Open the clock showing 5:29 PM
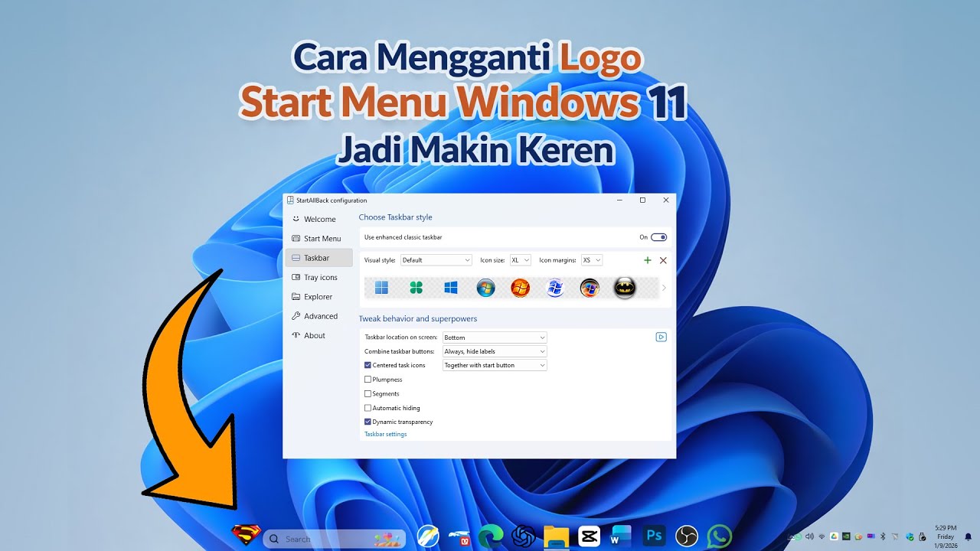Viewport: 980px width, 551px height. (946, 536)
